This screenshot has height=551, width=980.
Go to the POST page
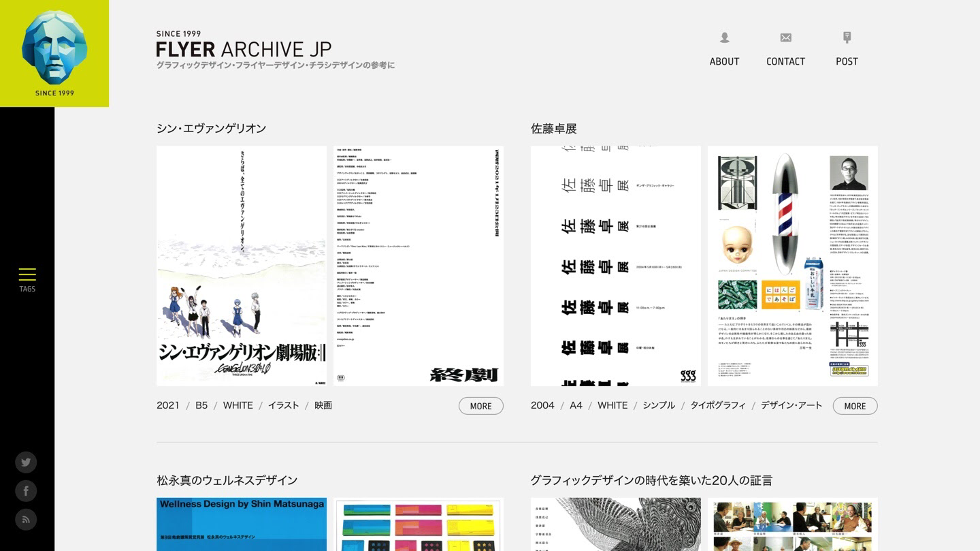[x=847, y=61]
